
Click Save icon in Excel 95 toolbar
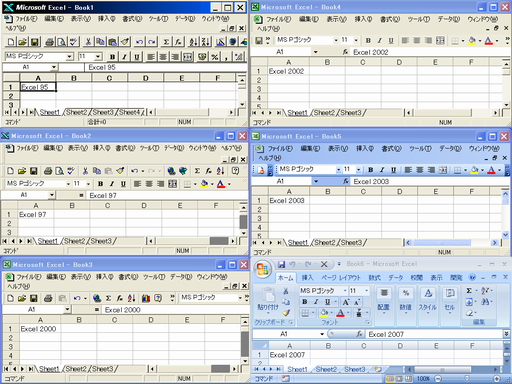34,42
